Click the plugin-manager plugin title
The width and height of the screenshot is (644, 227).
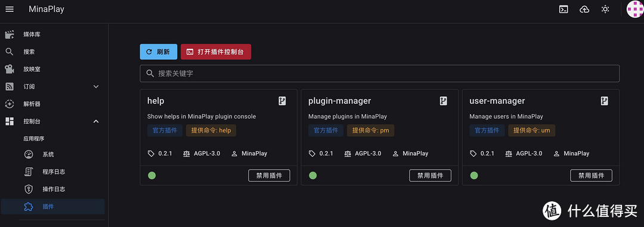(340, 101)
